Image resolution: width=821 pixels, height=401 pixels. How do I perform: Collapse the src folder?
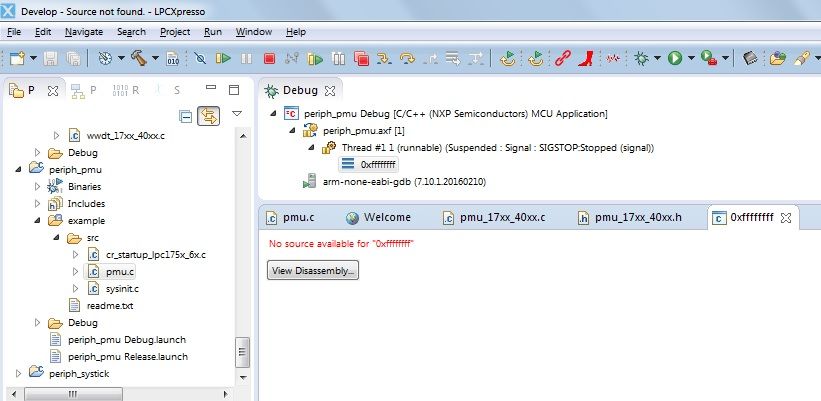56,238
